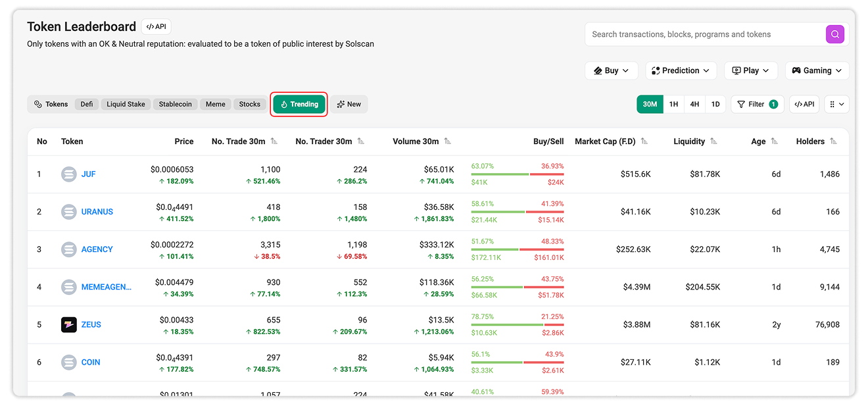This screenshot has width=868, height=406.
Task: Select the 1D timeframe
Action: (715, 104)
